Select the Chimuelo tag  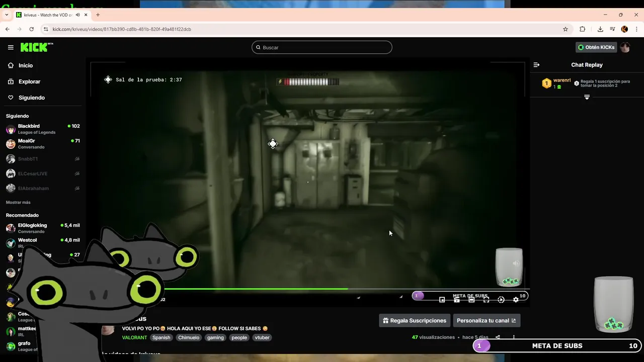(189, 337)
